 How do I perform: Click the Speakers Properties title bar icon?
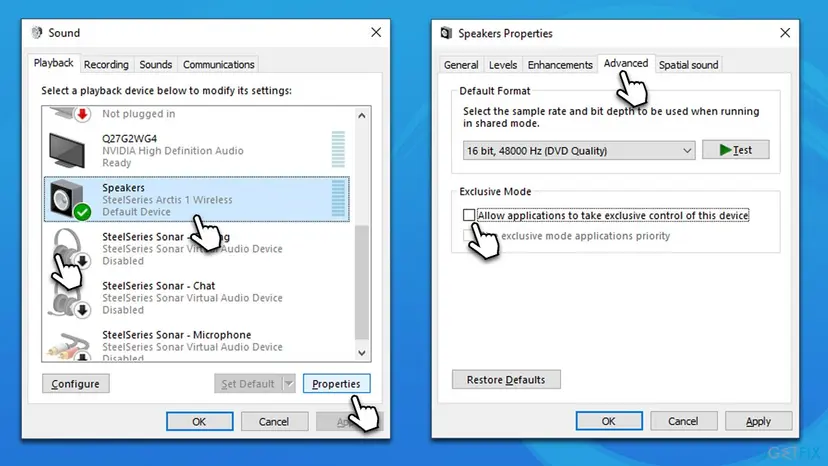tap(446, 33)
